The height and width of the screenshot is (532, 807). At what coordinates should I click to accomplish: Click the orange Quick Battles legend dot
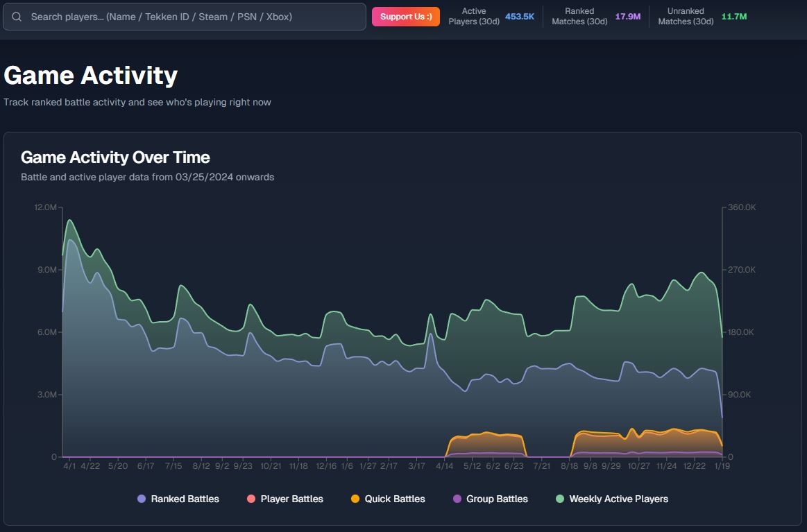click(x=355, y=499)
